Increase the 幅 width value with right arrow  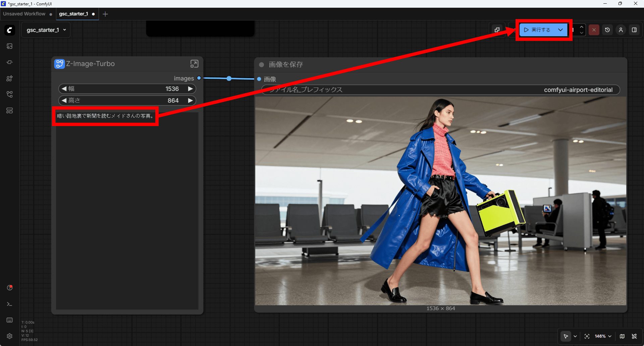pyautogui.click(x=190, y=89)
